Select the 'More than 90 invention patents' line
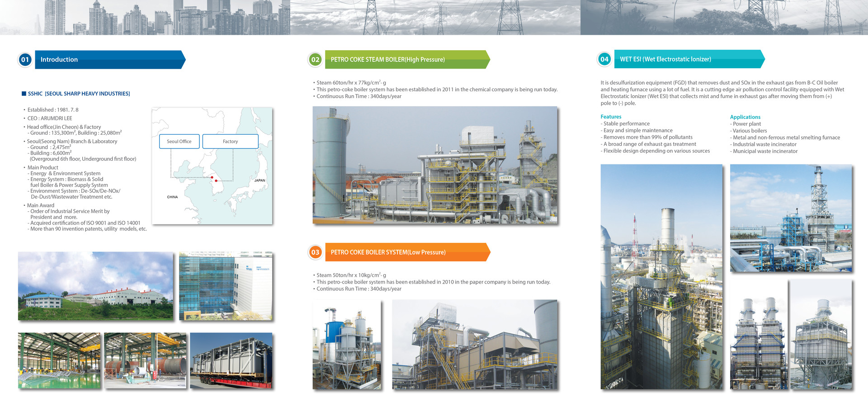868x410 pixels. 87,229
